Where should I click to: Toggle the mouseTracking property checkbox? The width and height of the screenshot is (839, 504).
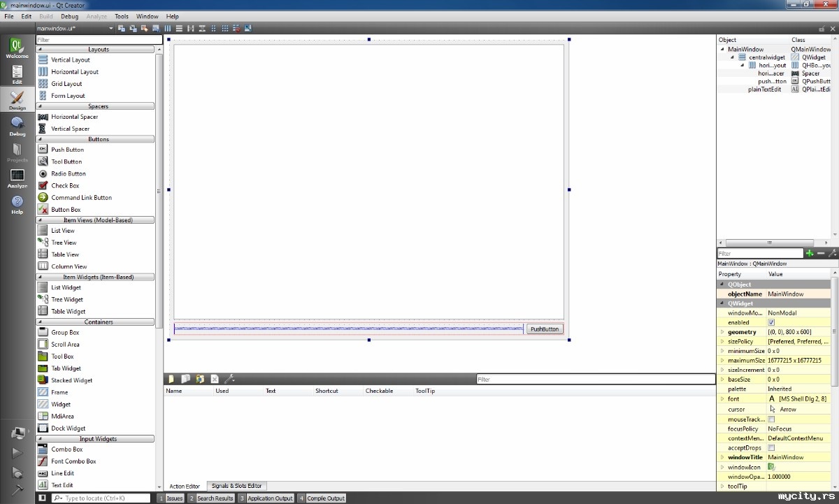pos(771,419)
